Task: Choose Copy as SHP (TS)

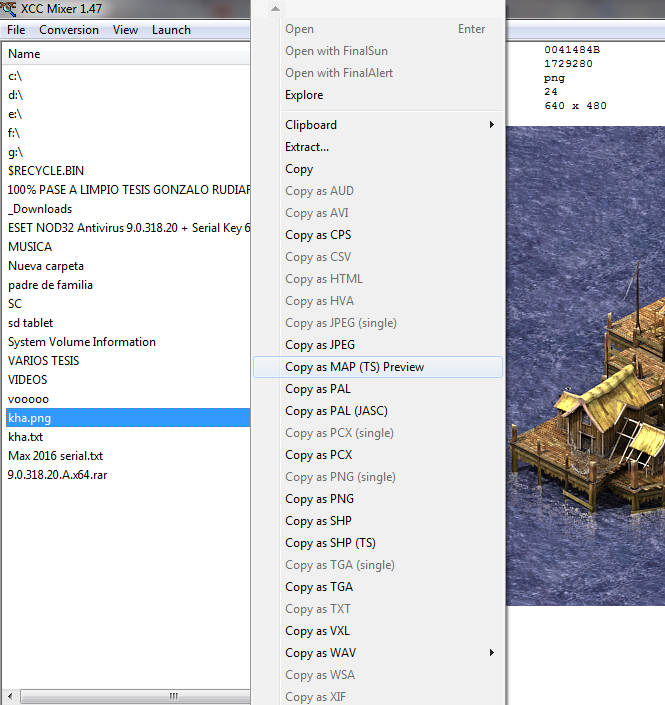Action: click(378, 543)
